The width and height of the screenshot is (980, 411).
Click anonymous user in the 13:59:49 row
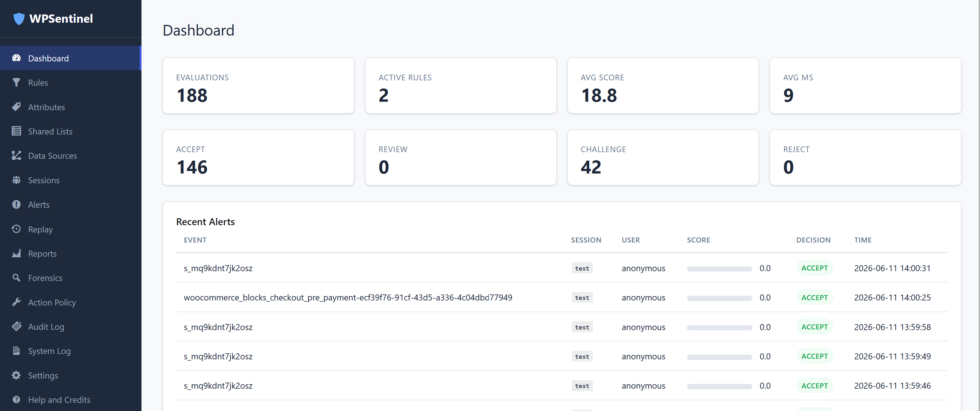(x=643, y=356)
